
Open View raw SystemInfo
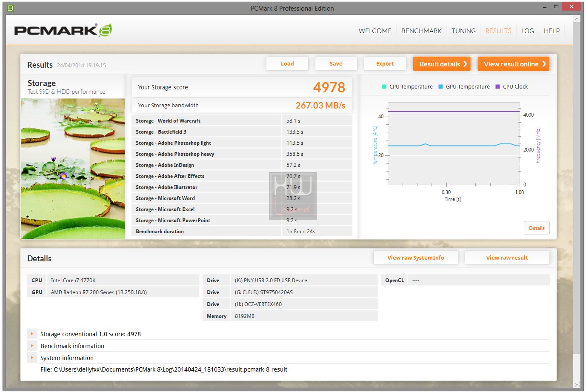[416, 258]
